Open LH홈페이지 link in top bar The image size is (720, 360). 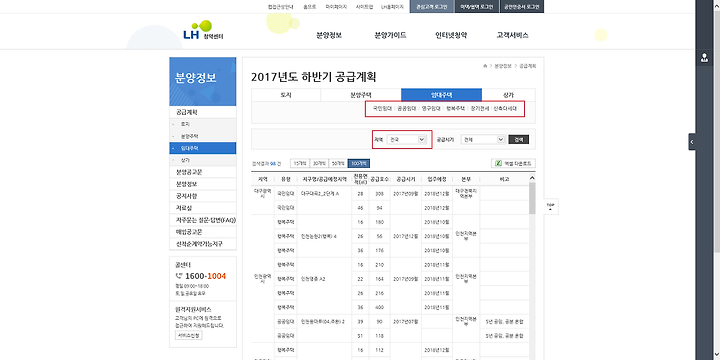point(392,7)
